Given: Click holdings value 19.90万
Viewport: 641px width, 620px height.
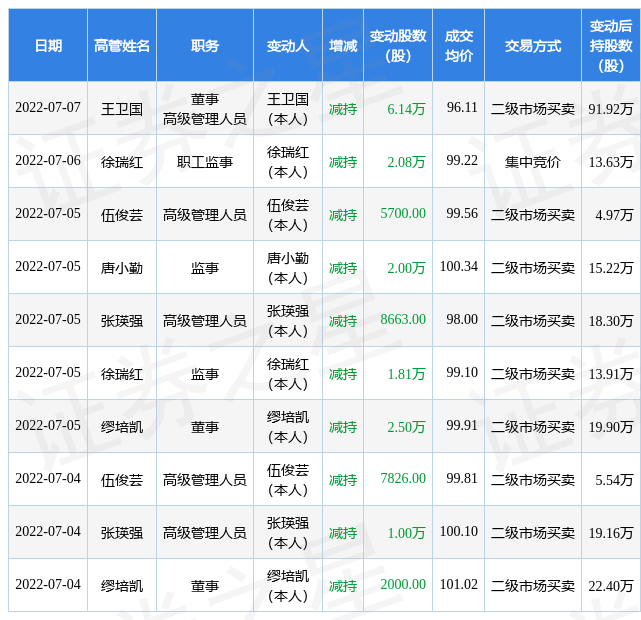Looking at the screenshot, I should [611, 427].
